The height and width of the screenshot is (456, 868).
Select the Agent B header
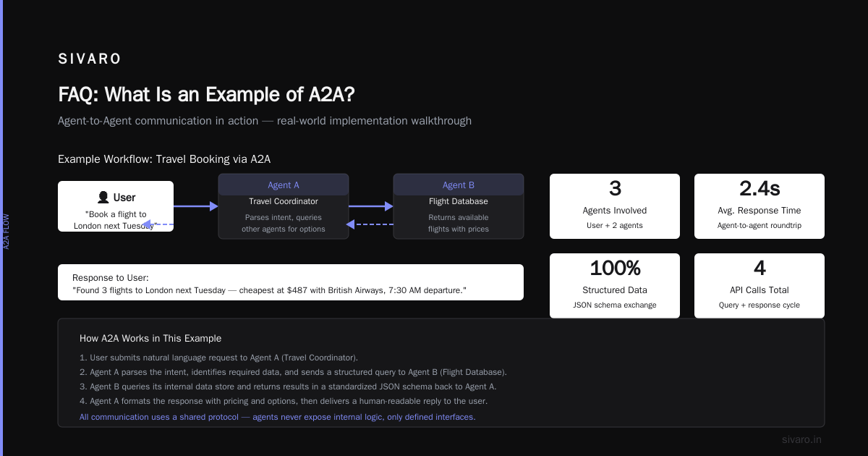pyautogui.click(x=459, y=185)
